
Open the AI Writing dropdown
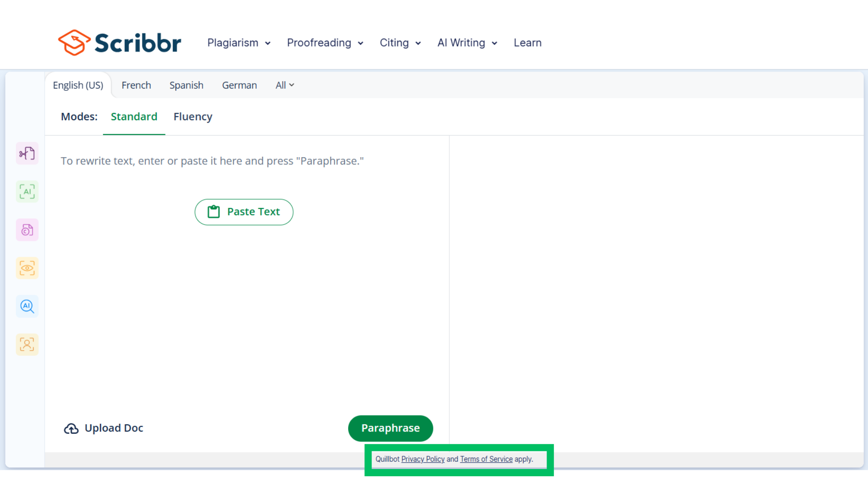tap(467, 43)
